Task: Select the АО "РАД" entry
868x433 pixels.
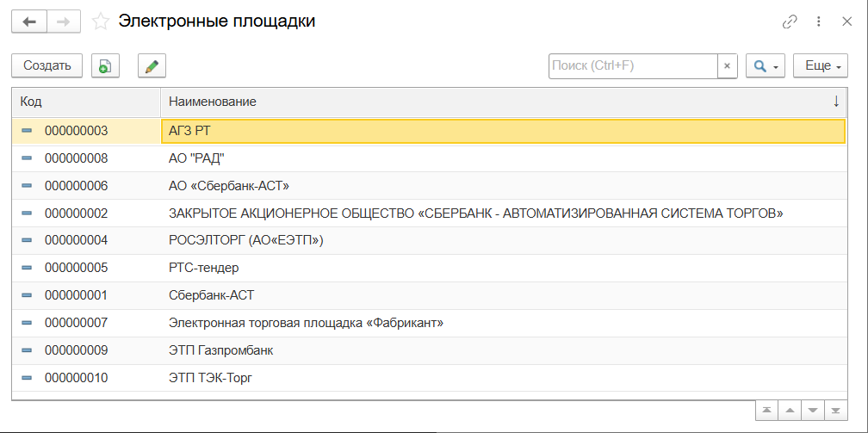Action: [504, 159]
